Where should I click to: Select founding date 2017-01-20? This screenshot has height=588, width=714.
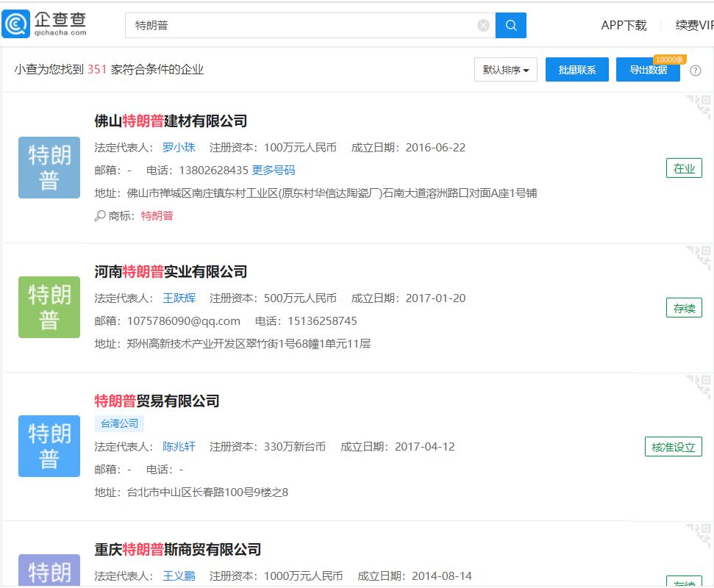pos(435,298)
